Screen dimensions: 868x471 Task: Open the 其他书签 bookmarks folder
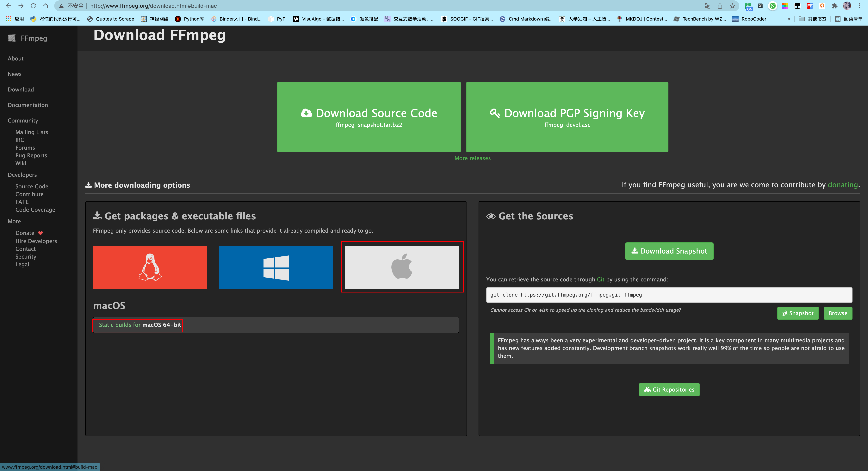[x=812, y=19]
